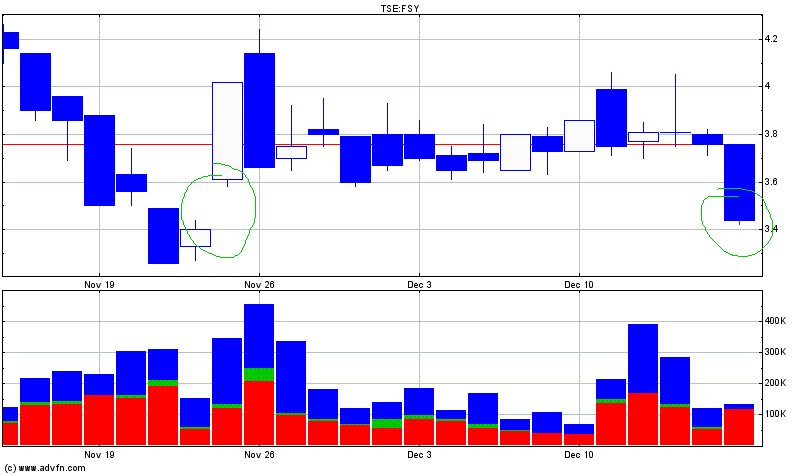Click the volume bar near 390K after Dec 10

tap(643, 384)
